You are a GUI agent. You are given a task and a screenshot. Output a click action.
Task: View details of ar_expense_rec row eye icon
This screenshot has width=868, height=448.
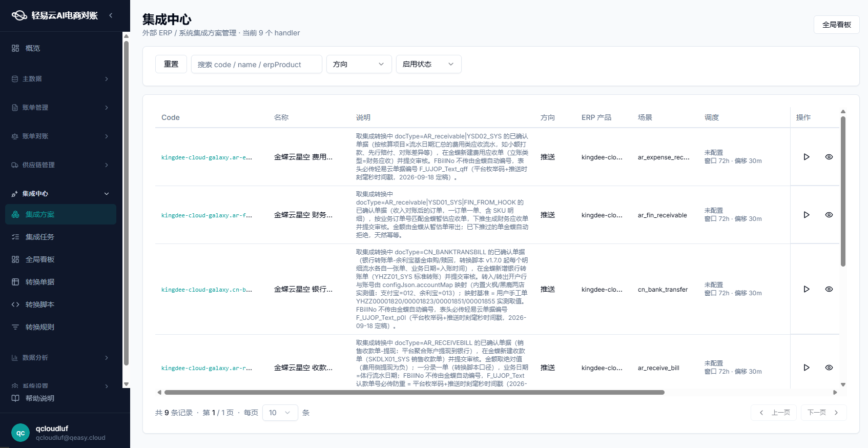pos(829,157)
